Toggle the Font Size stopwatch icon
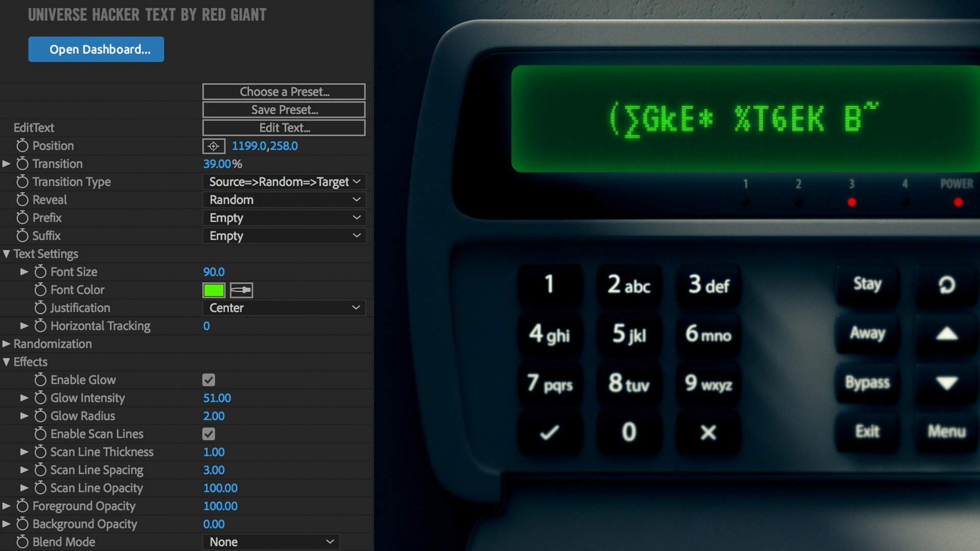980x551 pixels. 40,272
